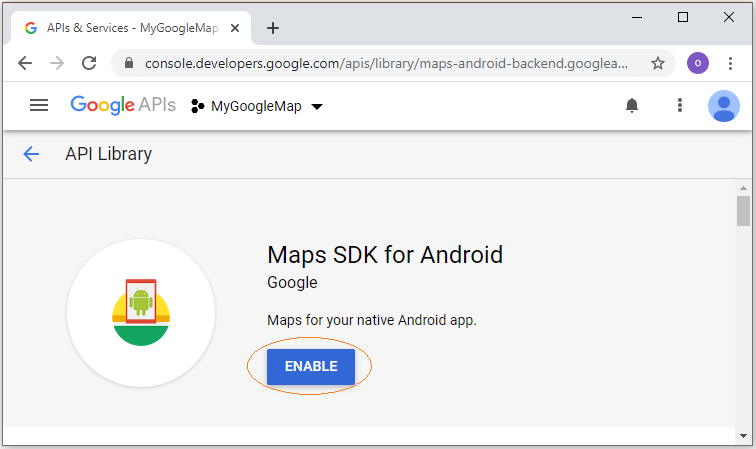Click the Google publisher name
The image size is (756, 449).
pyautogui.click(x=292, y=283)
